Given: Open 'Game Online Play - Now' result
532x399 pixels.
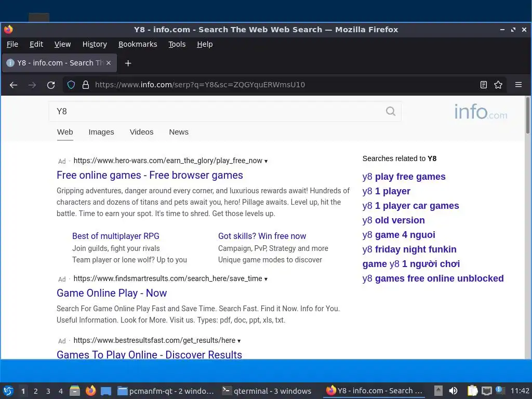Looking at the screenshot, I should pyautogui.click(x=112, y=293).
